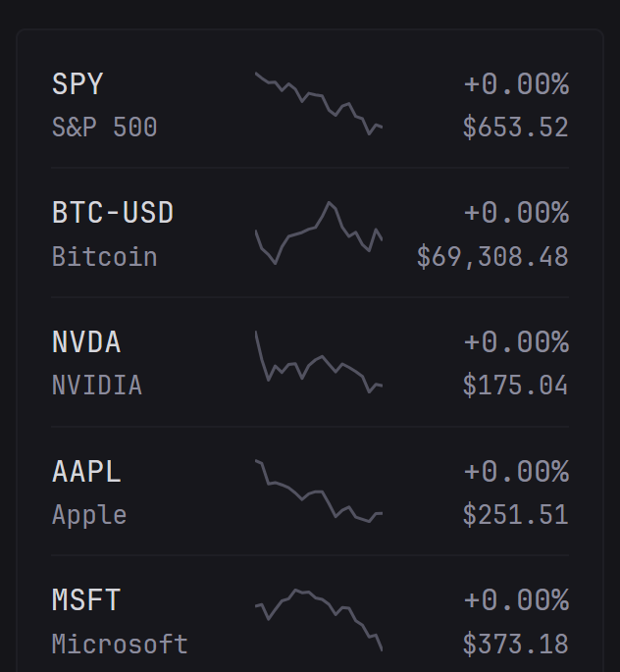Click Bitcoin price $69,308.48
This screenshot has width=620, height=672.
492,257
